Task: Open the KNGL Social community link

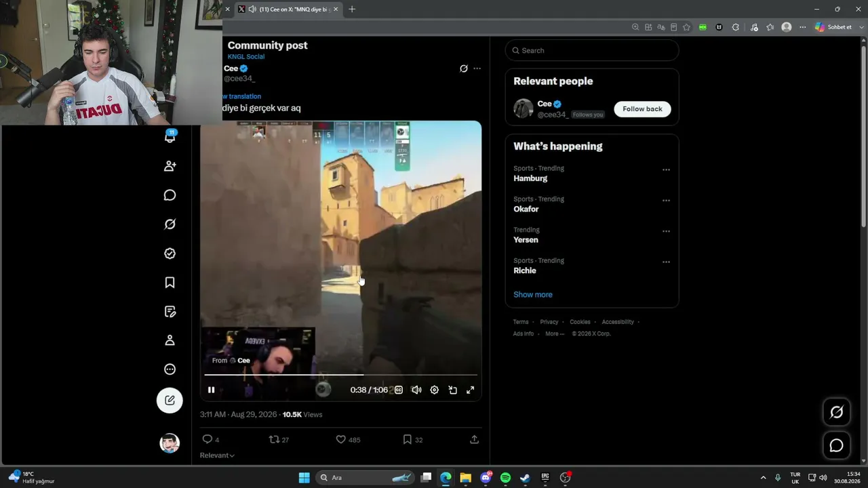Action: [246, 57]
